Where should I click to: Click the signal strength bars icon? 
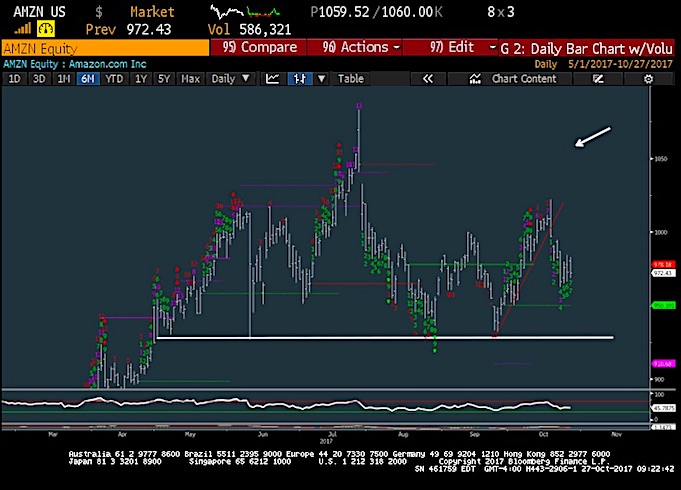23,29
